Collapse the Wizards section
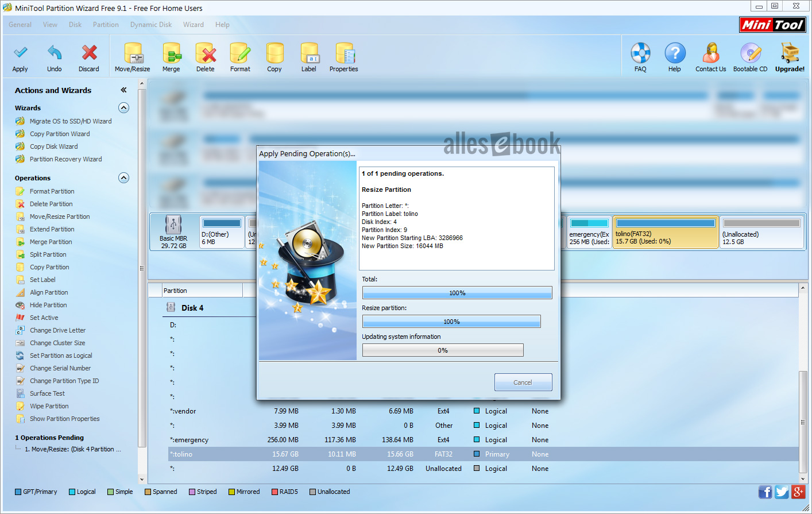Viewport: 812px width, 514px height. tap(123, 108)
